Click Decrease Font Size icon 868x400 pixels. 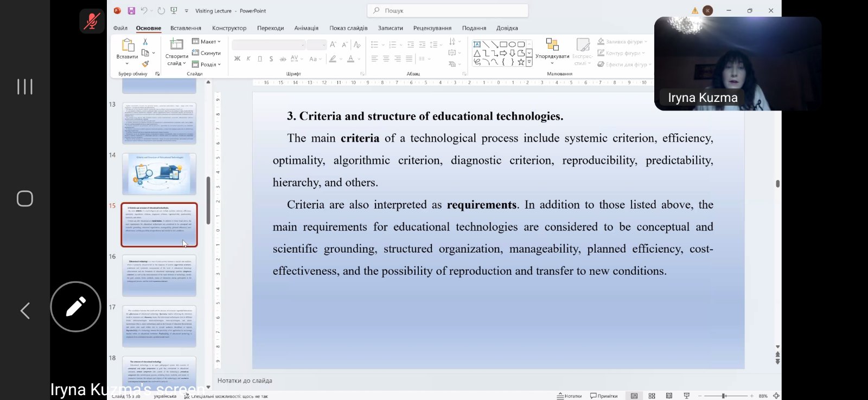[x=344, y=44]
